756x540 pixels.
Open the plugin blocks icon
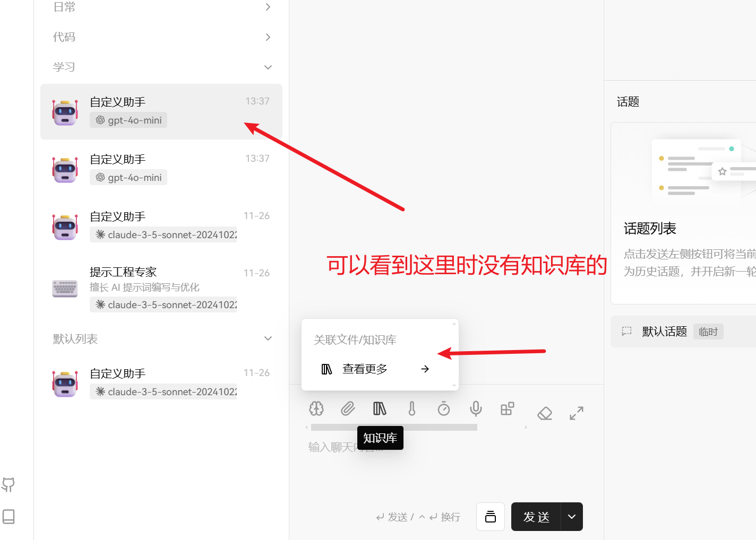(508, 408)
